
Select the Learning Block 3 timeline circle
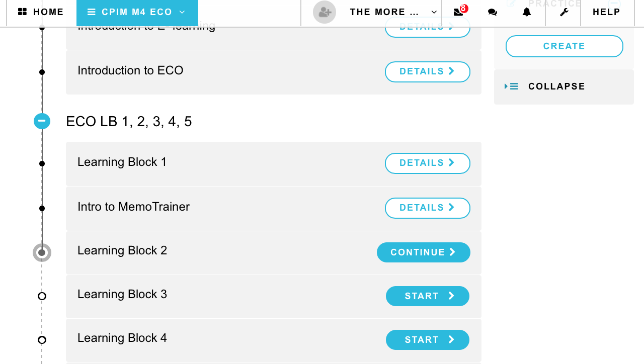42,296
